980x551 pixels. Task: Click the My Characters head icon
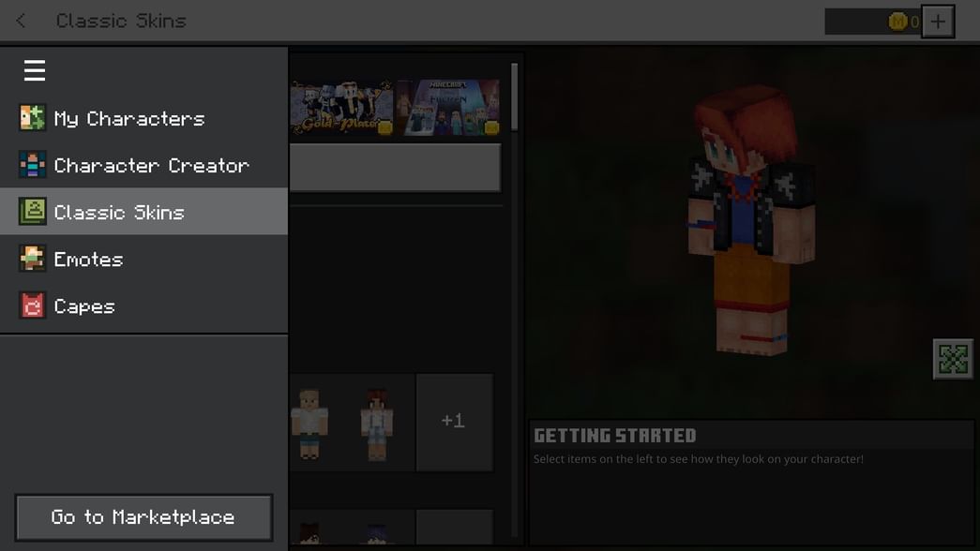[32, 118]
